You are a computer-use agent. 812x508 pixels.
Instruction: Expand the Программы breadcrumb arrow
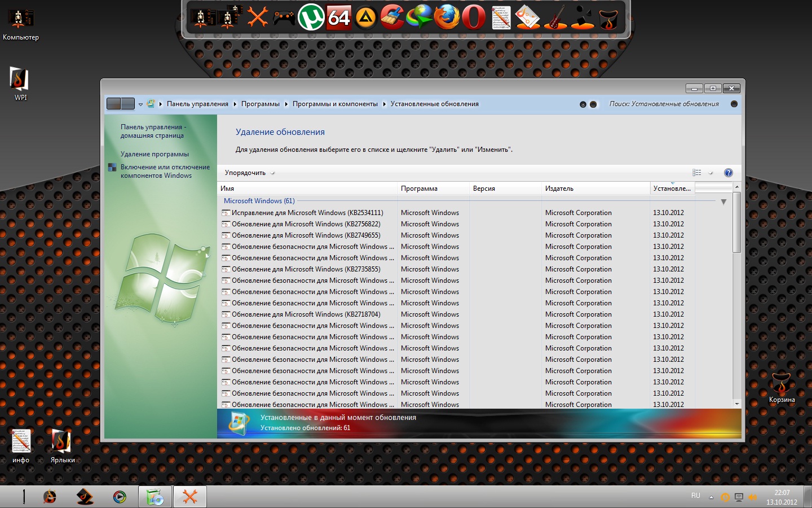tap(286, 104)
